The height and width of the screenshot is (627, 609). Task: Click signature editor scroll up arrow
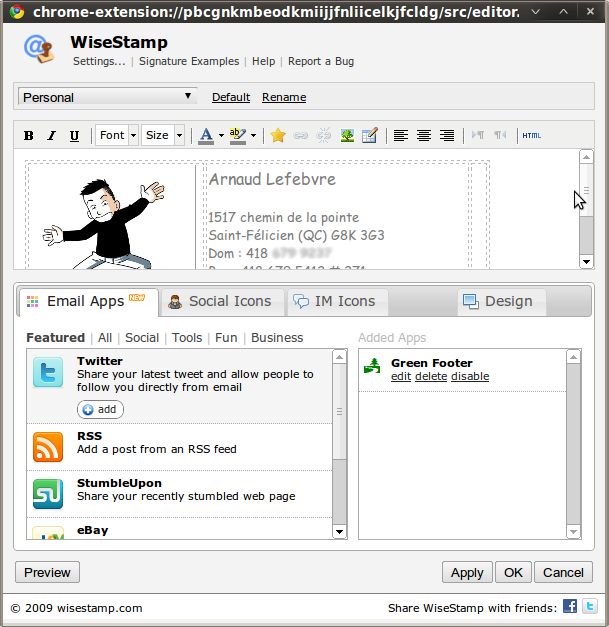pyautogui.click(x=586, y=157)
